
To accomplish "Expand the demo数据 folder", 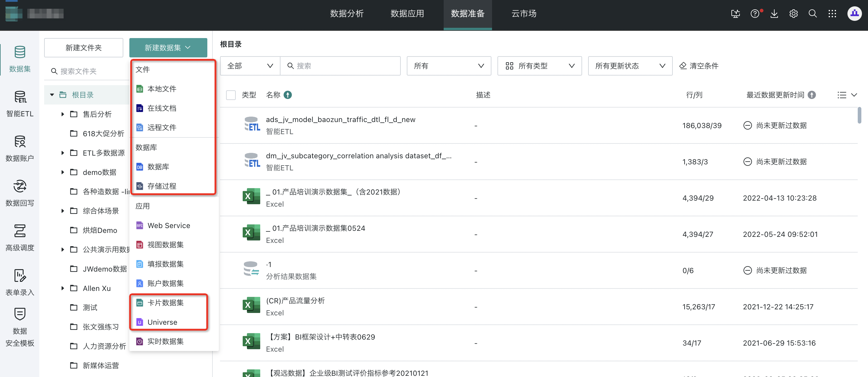I will [x=63, y=172].
